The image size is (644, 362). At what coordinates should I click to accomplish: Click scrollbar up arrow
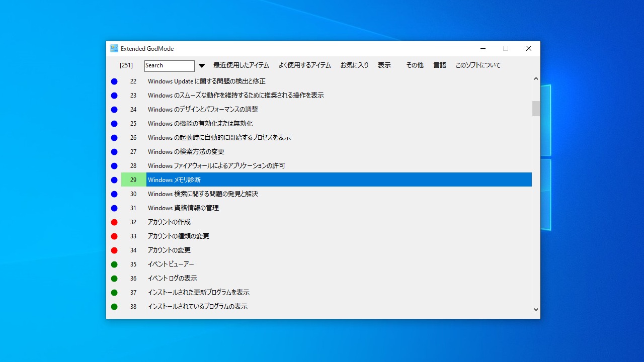(x=536, y=78)
